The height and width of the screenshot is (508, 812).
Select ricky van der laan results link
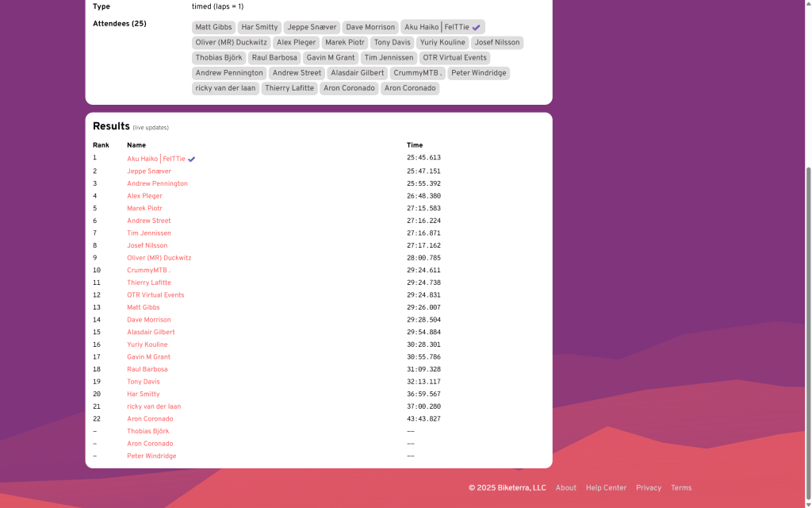(x=154, y=406)
